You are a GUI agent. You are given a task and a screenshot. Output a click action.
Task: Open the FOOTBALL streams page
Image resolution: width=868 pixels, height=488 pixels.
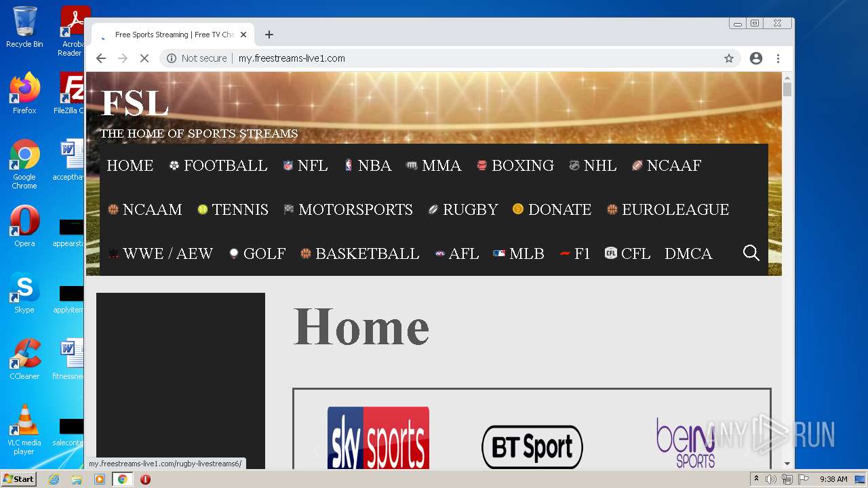(218, 165)
